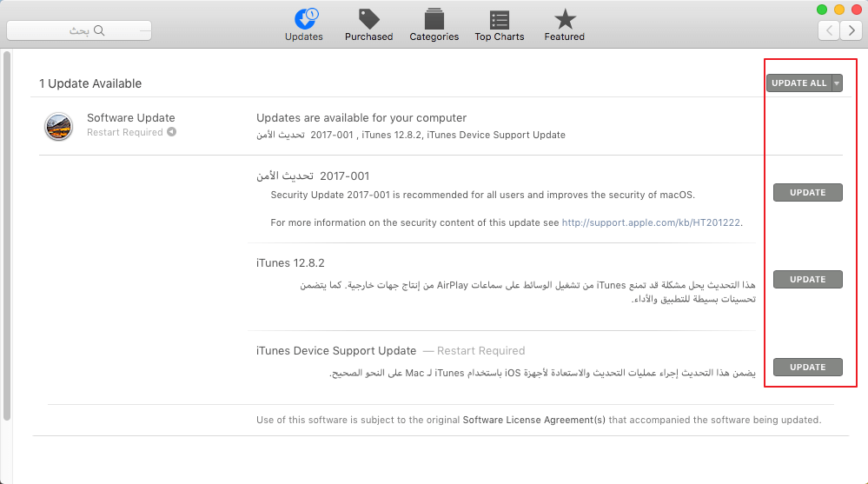Update iTunes 12.8.2

[x=808, y=280]
